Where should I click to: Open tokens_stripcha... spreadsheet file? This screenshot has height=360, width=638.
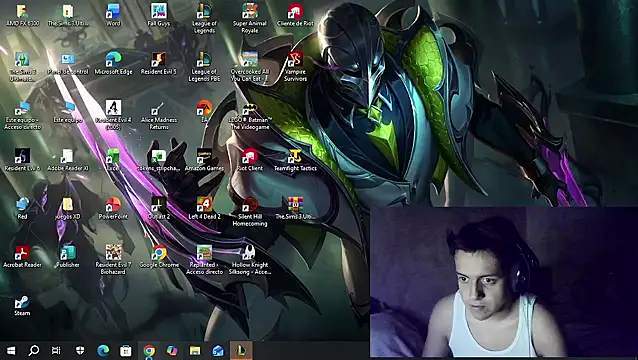pos(159,160)
